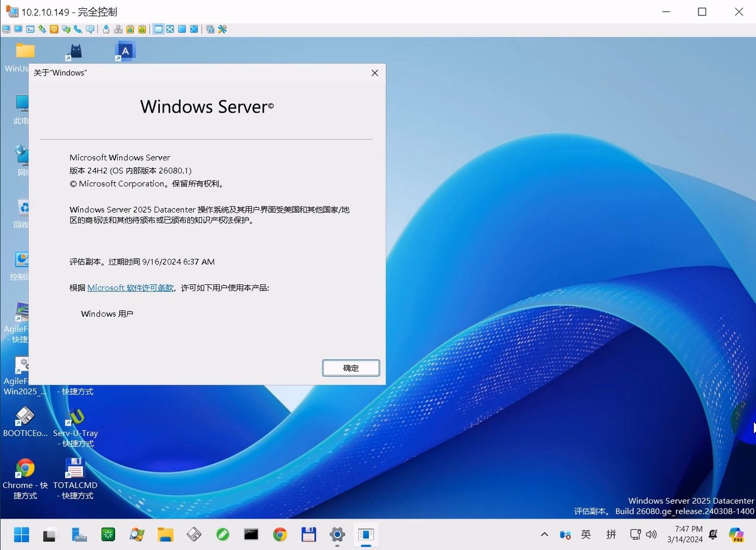Click the blue letter A desktop shortcut
Screen dimensions: 756x550
click(x=125, y=51)
